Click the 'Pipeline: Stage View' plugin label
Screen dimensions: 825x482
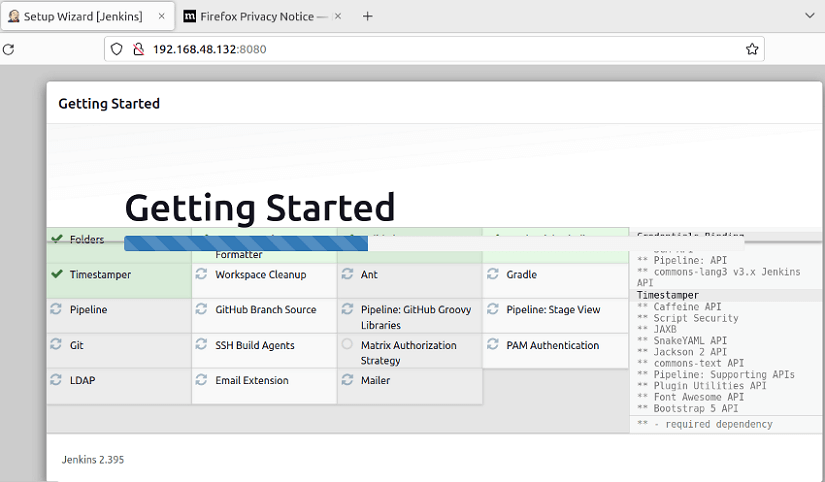tap(553, 309)
